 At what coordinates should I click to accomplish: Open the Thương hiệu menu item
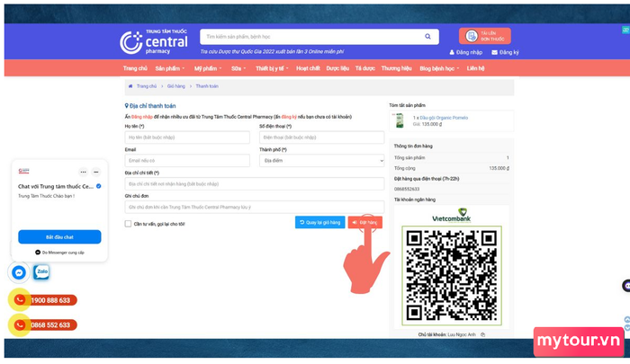pyautogui.click(x=396, y=68)
